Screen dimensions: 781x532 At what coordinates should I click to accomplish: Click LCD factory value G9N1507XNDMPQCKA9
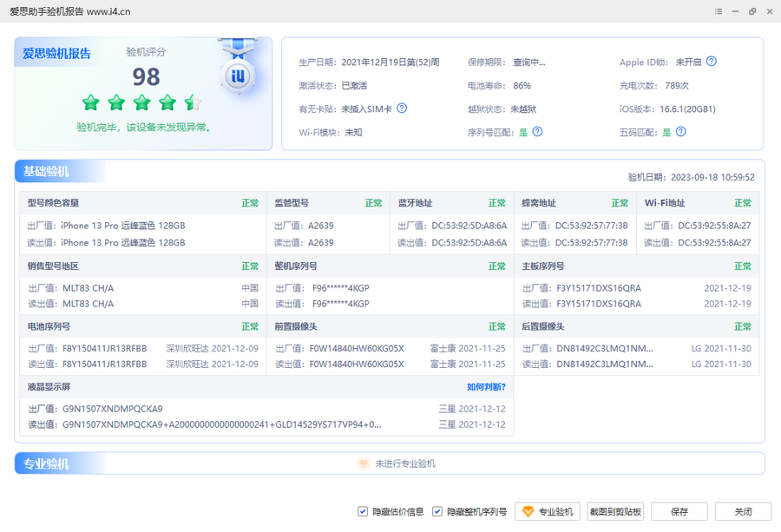click(113, 409)
